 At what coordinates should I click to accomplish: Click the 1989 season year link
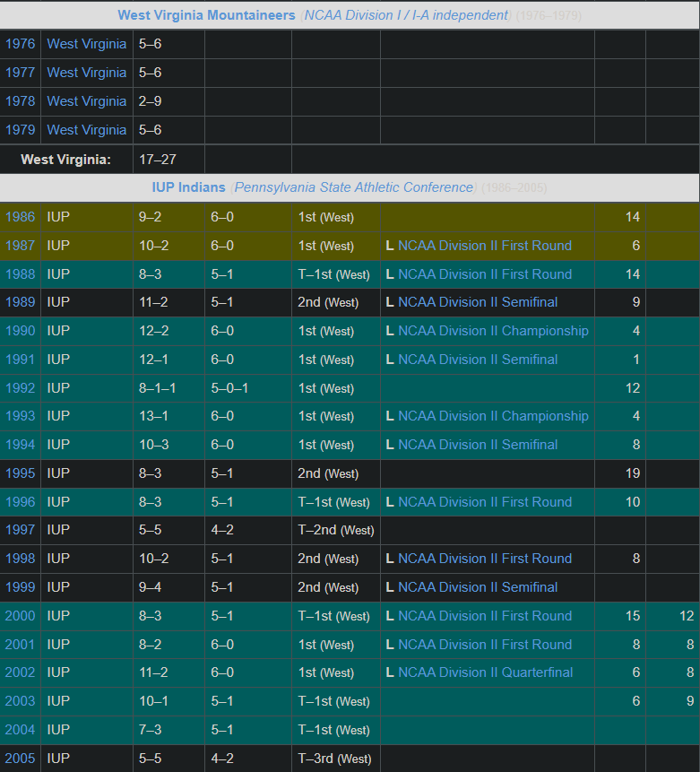pos(21,302)
